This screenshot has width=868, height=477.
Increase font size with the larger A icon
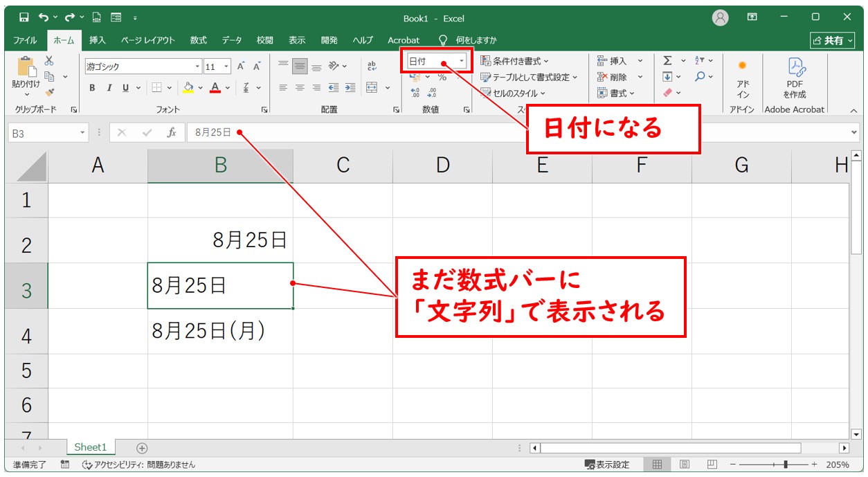[x=241, y=66]
